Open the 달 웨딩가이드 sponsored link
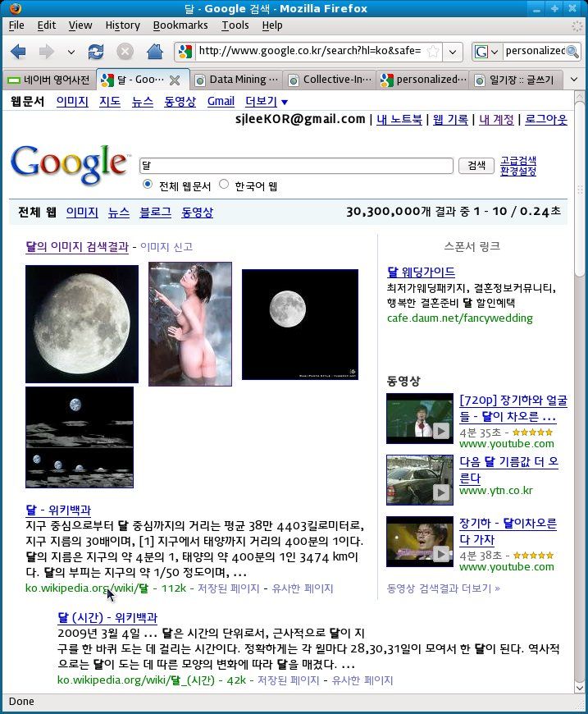 421,272
